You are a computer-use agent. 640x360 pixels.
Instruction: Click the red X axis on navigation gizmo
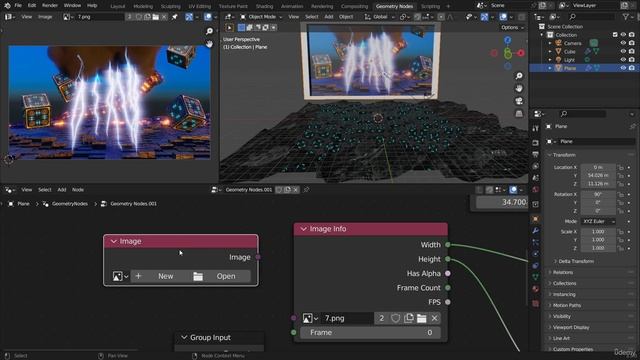pyautogui.click(x=521, y=53)
